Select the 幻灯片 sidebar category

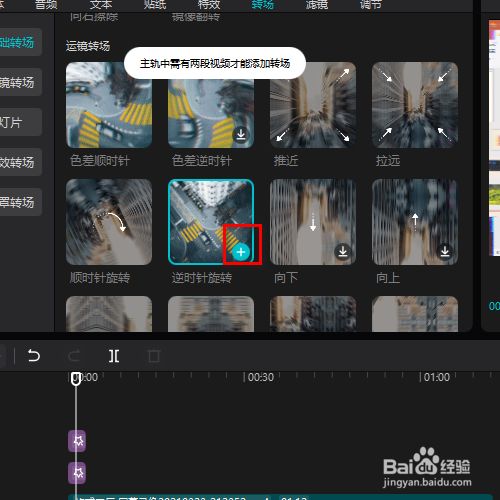pyautogui.click(x=21, y=122)
